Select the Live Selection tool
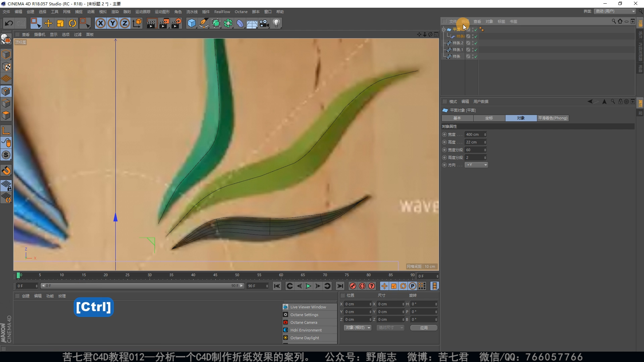Viewport: 644px width, 362px height. pos(36,23)
